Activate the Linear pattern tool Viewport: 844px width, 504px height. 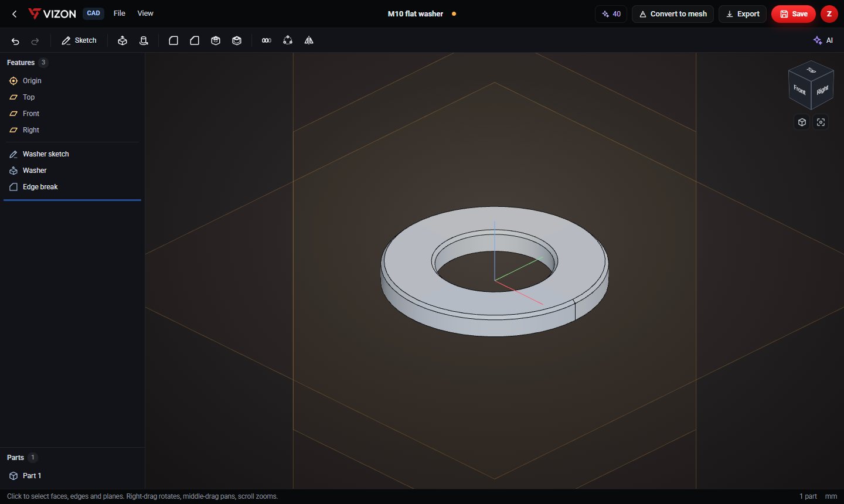tap(267, 40)
